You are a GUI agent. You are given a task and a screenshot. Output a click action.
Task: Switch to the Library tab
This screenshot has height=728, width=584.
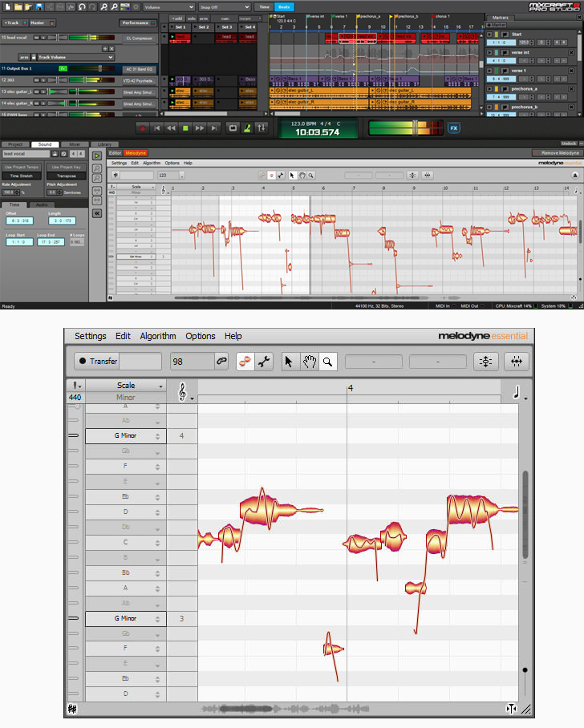pyautogui.click(x=104, y=144)
